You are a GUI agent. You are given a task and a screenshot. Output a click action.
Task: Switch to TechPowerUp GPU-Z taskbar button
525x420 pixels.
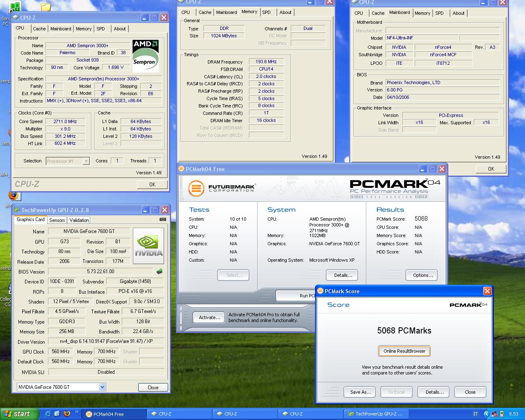tap(376, 414)
